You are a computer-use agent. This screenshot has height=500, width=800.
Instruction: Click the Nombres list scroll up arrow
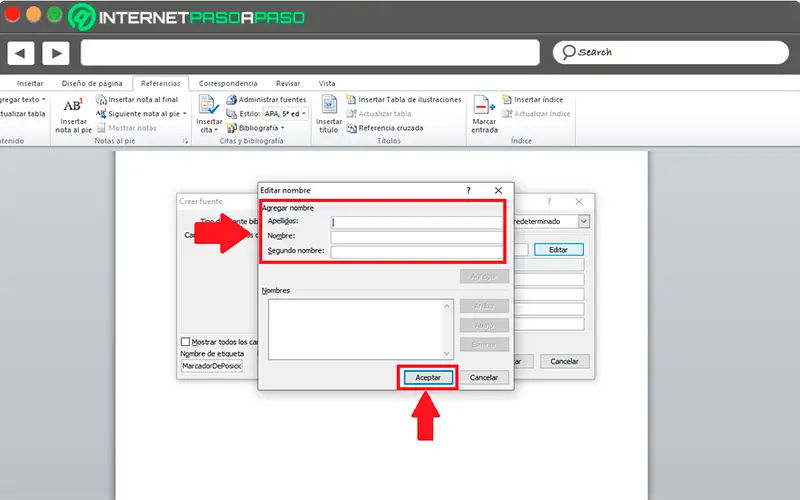[x=446, y=306]
